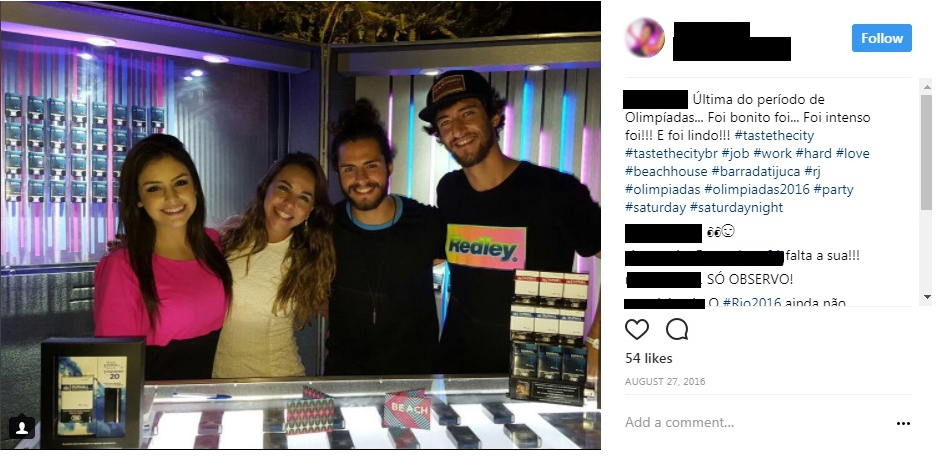Viewport: 939px width, 465px height.
Task: Open the blurred profile avatar
Action: pos(644,38)
